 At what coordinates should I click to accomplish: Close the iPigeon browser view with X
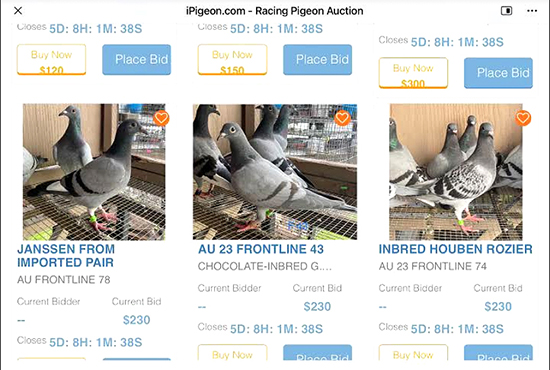[18, 11]
